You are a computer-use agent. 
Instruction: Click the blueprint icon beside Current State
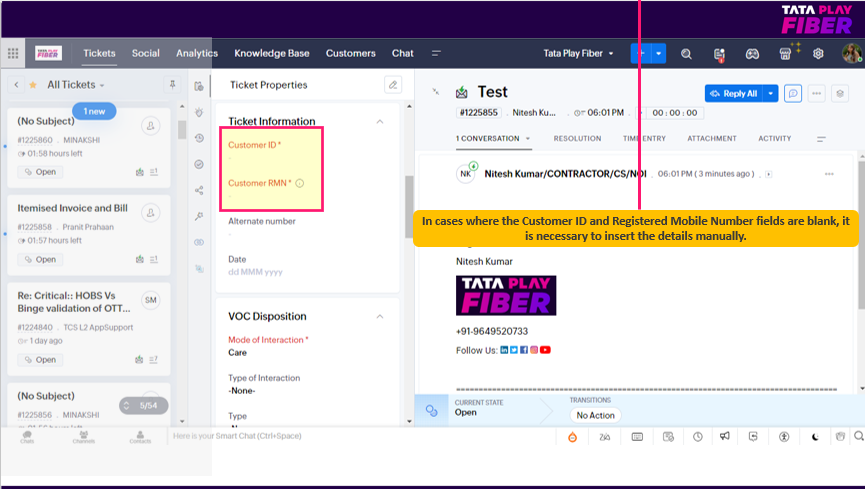pyautogui.click(x=431, y=410)
